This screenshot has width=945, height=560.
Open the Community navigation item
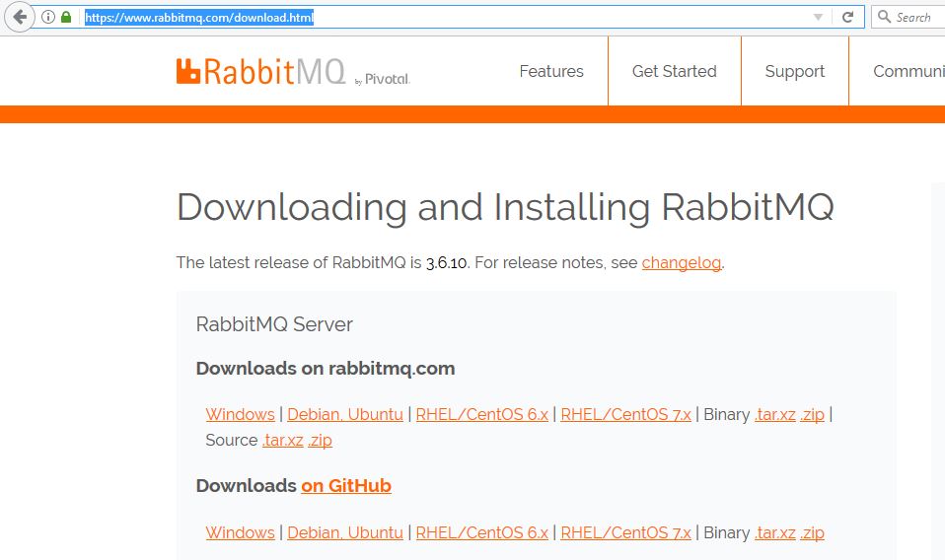click(909, 71)
